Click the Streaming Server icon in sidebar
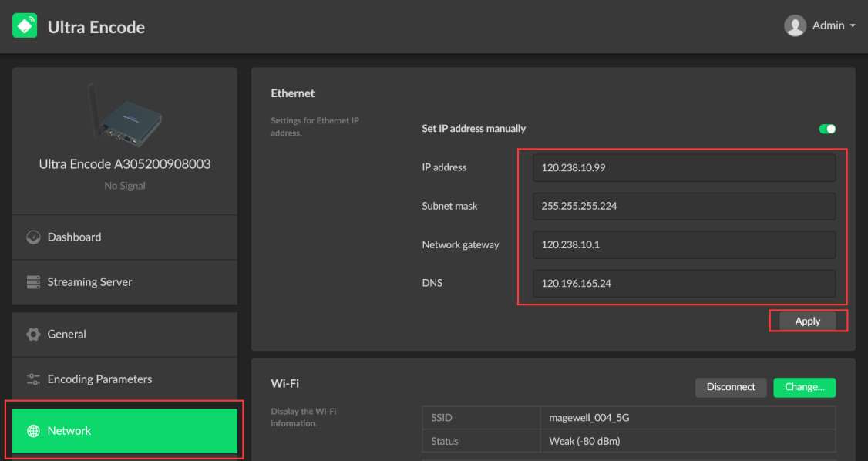The width and height of the screenshot is (868, 461). [33, 282]
